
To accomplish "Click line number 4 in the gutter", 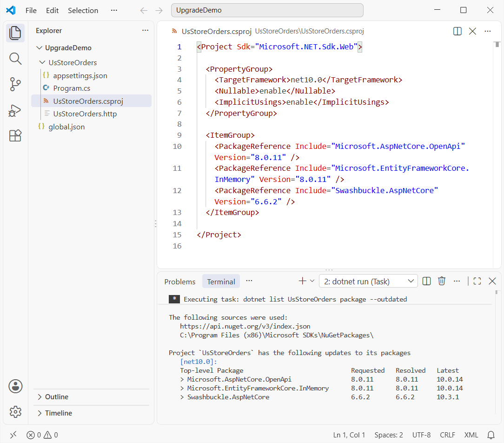I will coord(179,80).
